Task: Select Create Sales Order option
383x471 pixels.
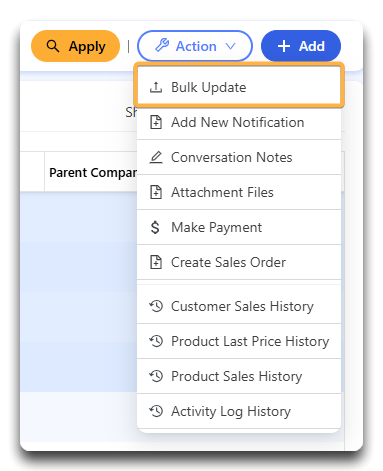Action: (x=239, y=262)
